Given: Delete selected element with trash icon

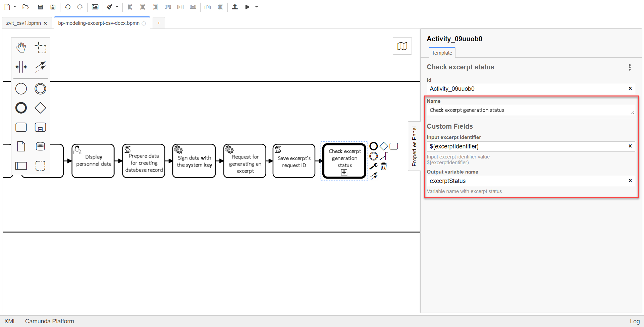Looking at the screenshot, I should point(384,167).
